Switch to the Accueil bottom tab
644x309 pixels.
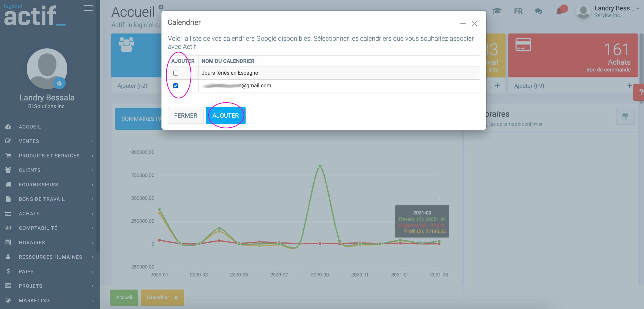tap(124, 297)
